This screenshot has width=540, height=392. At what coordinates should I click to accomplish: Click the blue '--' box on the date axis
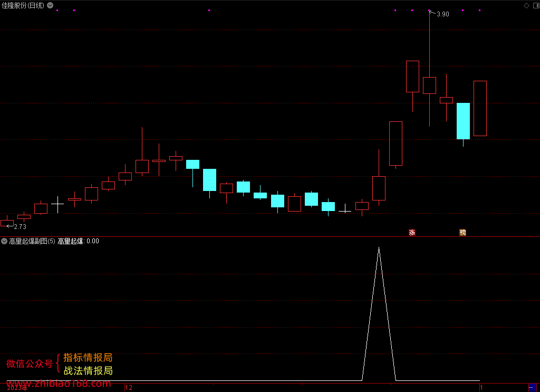click(532, 388)
